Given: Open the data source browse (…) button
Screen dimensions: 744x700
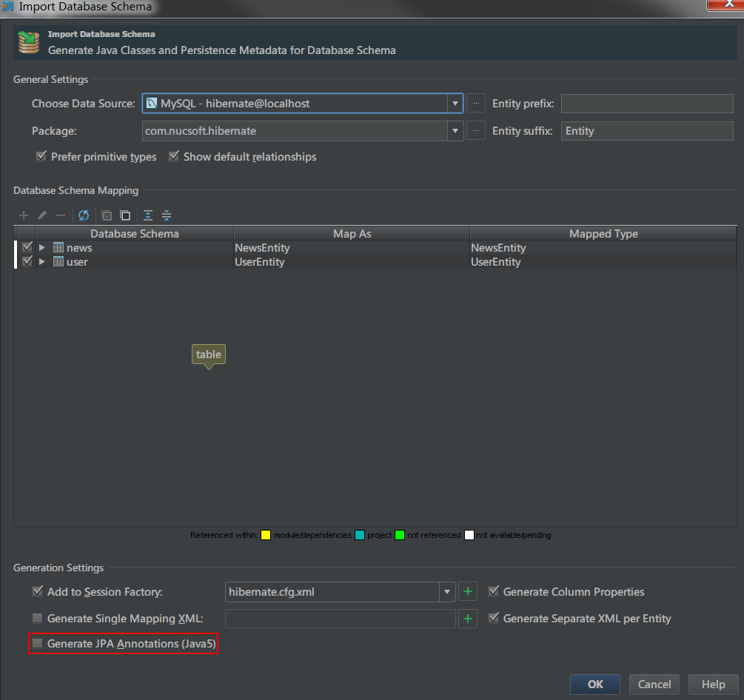Looking at the screenshot, I should 476,104.
